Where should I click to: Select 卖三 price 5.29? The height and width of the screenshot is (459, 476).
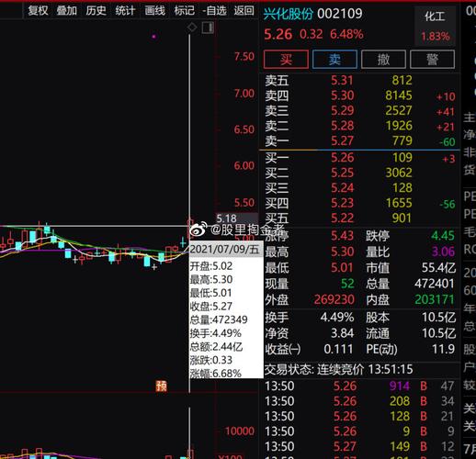tap(342, 110)
